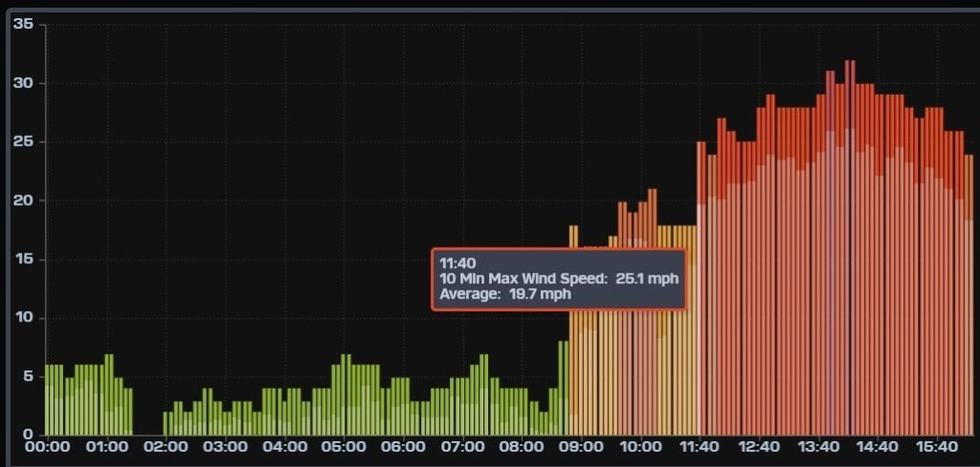The width and height of the screenshot is (980, 467).
Task: Select the 05:00 time axis label
Action: click(343, 447)
